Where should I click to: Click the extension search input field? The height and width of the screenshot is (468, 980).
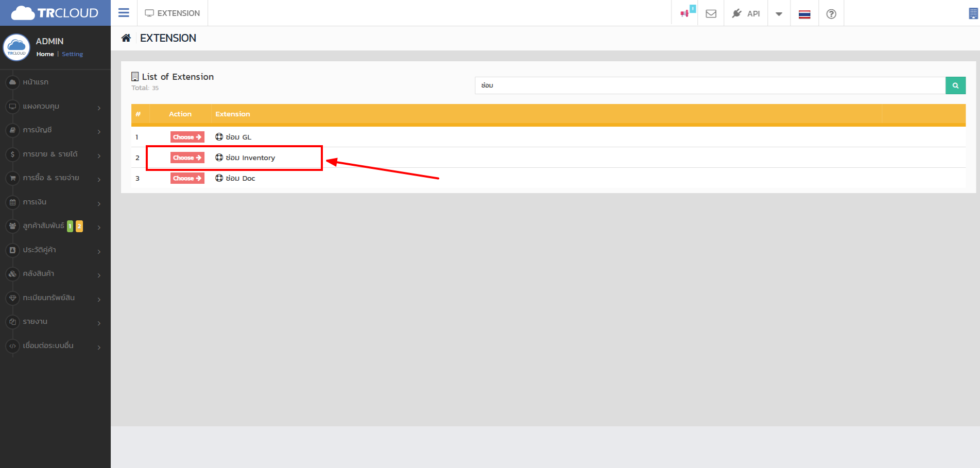(710, 85)
